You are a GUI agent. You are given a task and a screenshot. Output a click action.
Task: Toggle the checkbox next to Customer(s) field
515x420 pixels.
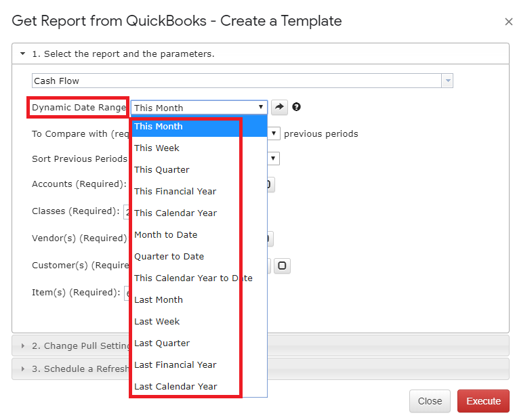point(282,266)
